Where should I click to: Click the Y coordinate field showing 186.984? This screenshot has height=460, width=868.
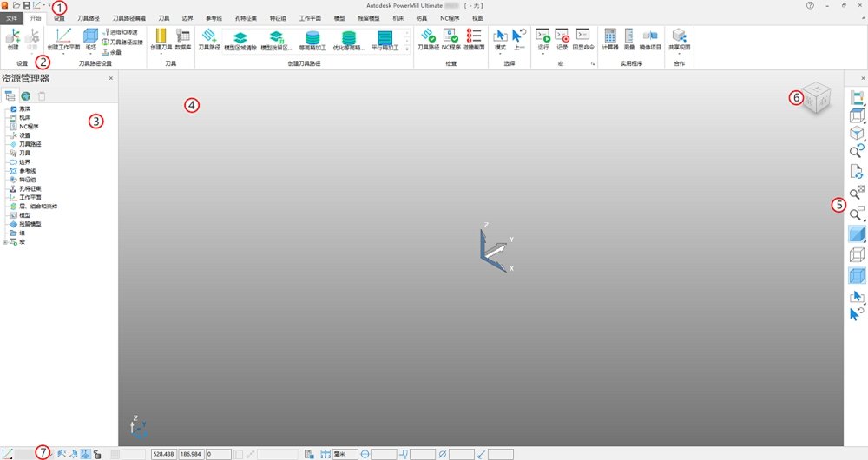(191, 454)
